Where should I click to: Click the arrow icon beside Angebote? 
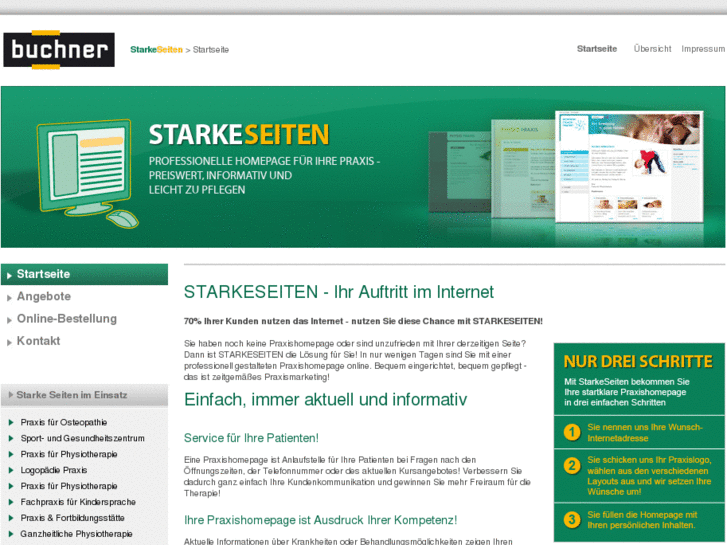point(9,298)
